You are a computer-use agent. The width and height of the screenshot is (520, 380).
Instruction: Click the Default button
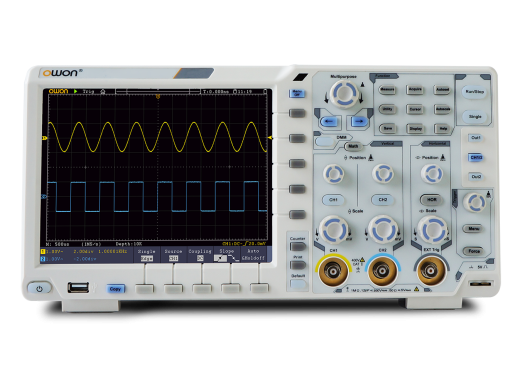pyautogui.click(x=297, y=284)
